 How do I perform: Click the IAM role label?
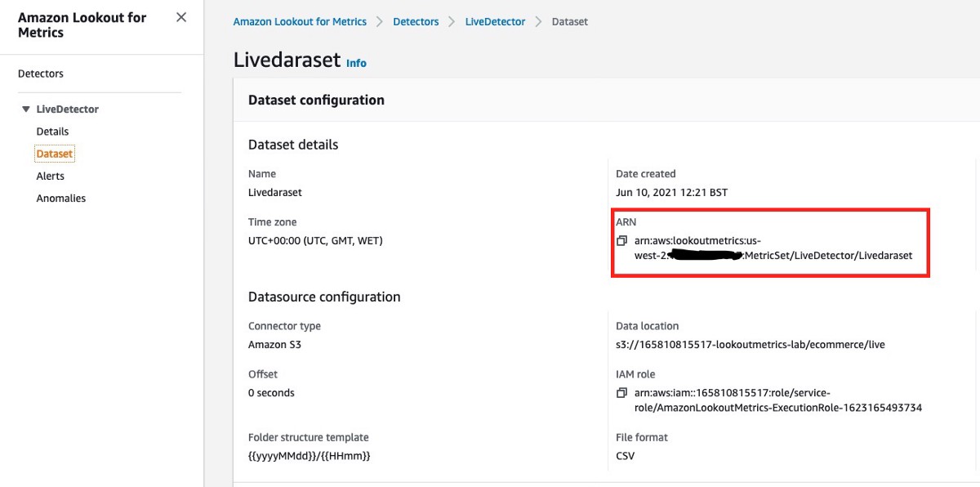(x=635, y=374)
